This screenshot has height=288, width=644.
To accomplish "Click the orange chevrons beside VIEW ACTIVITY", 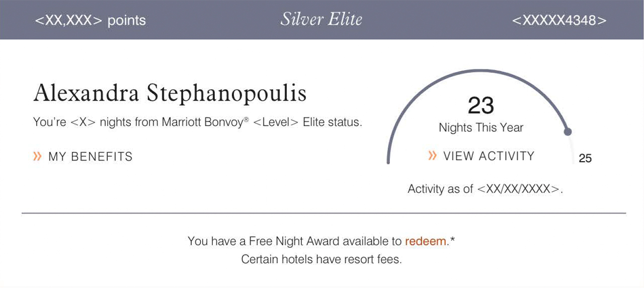I will (x=432, y=156).
